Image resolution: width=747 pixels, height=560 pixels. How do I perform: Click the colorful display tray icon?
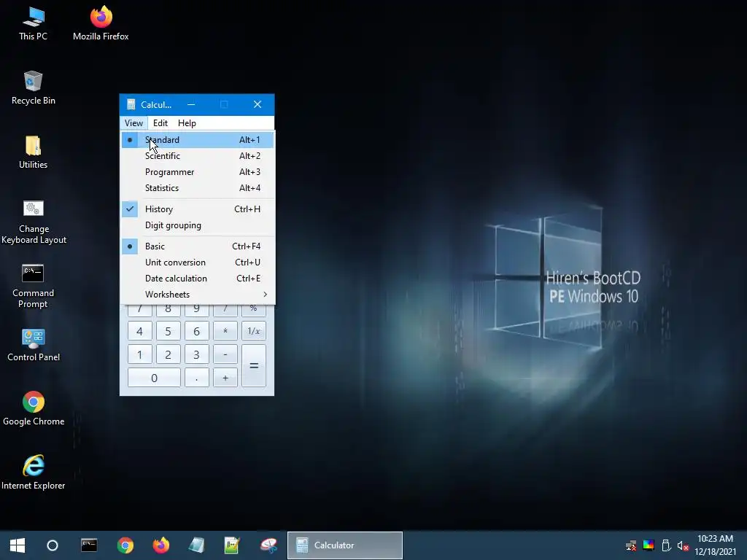coord(649,545)
